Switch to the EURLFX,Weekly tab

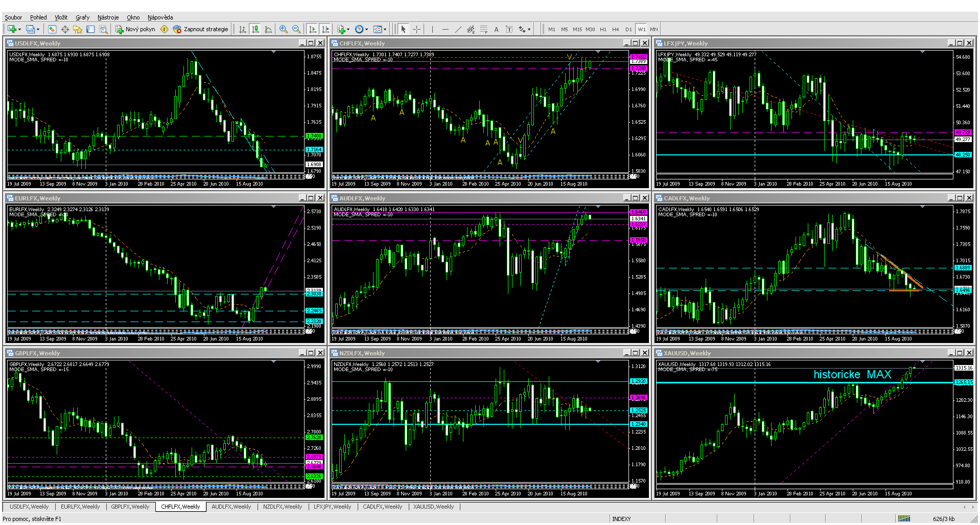pos(80,507)
